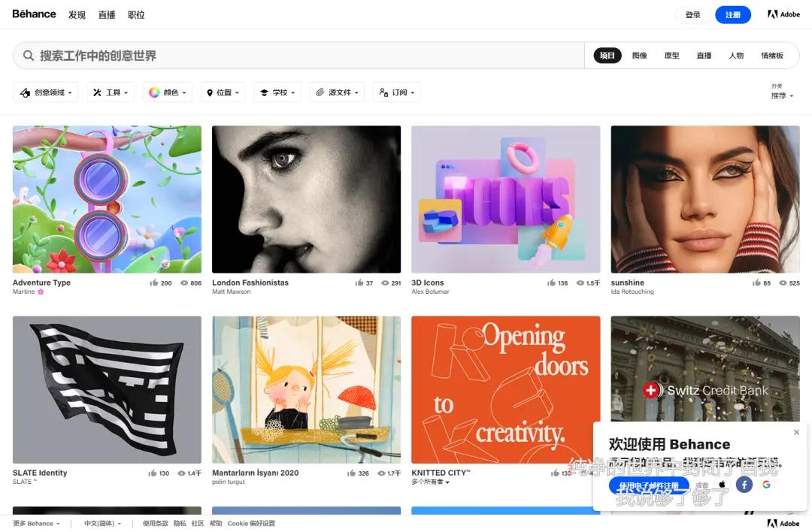Click the search magnifier icon
812x532 pixels.
coord(28,55)
